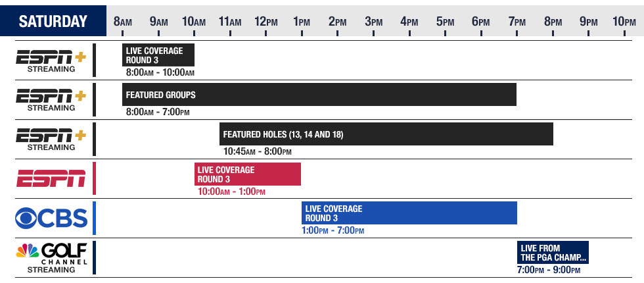Click the 12PM time marker
Screen dimensions: 644x283
point(265,22)
